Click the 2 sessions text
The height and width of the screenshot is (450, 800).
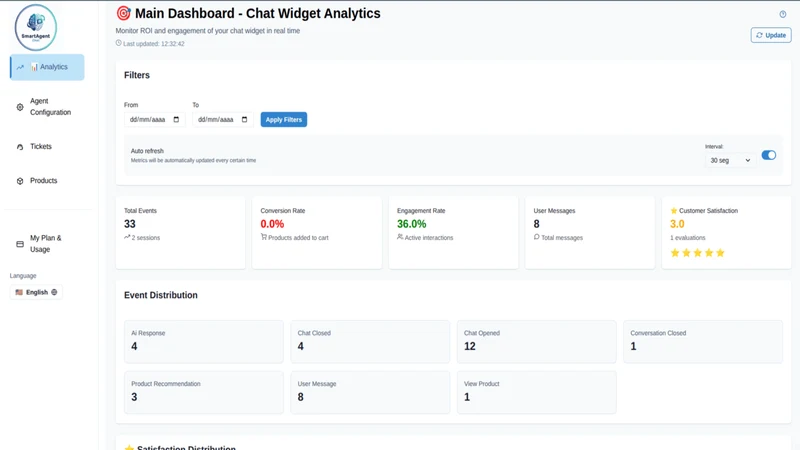(146, 238)
